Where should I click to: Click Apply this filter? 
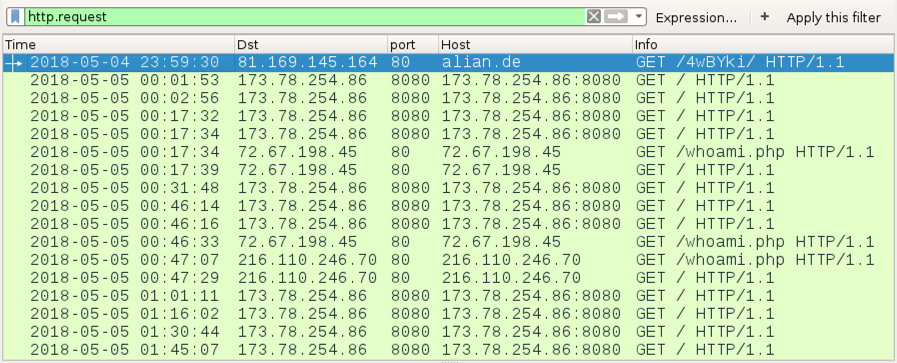pos(834,18)
